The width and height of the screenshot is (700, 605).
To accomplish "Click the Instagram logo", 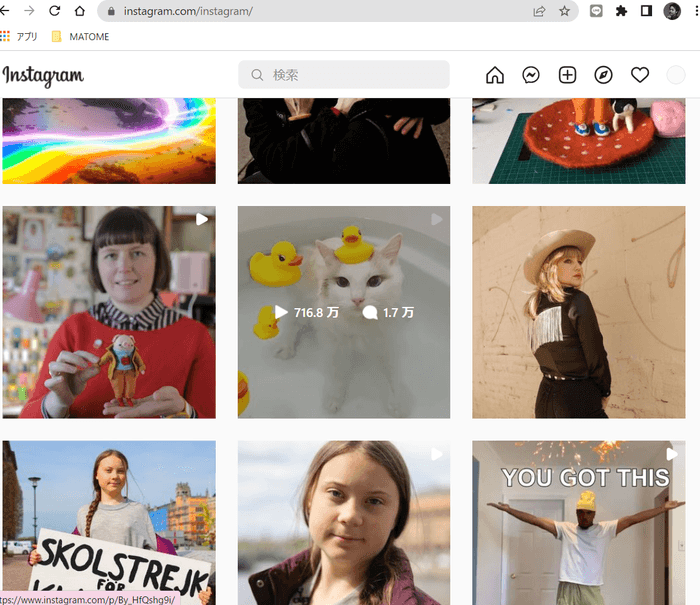I will (x=43, y=76).
